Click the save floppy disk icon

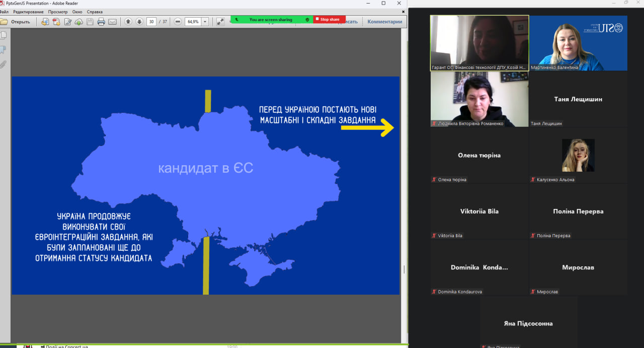(x=90, y=22)
